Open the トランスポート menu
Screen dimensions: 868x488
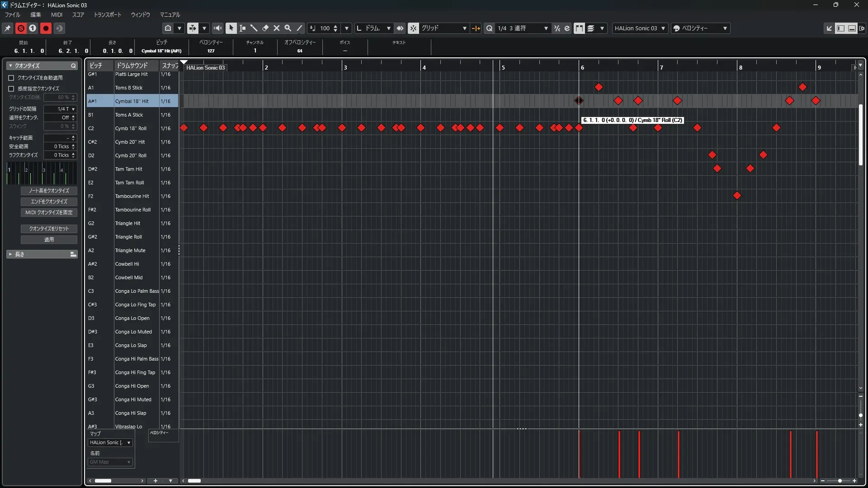[x=107, y=14]
